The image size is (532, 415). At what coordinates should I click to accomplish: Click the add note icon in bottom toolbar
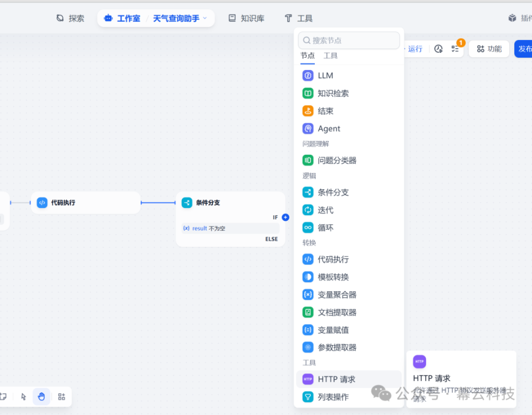4,397
